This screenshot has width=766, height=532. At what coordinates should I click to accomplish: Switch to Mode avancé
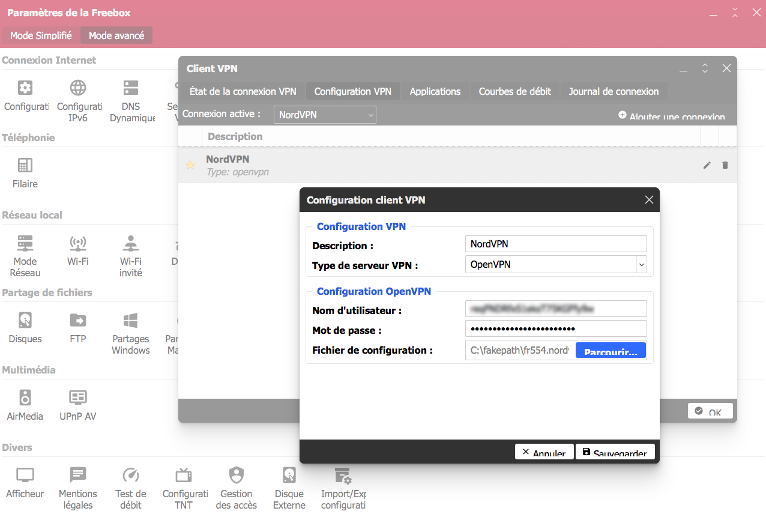(116, 35)
